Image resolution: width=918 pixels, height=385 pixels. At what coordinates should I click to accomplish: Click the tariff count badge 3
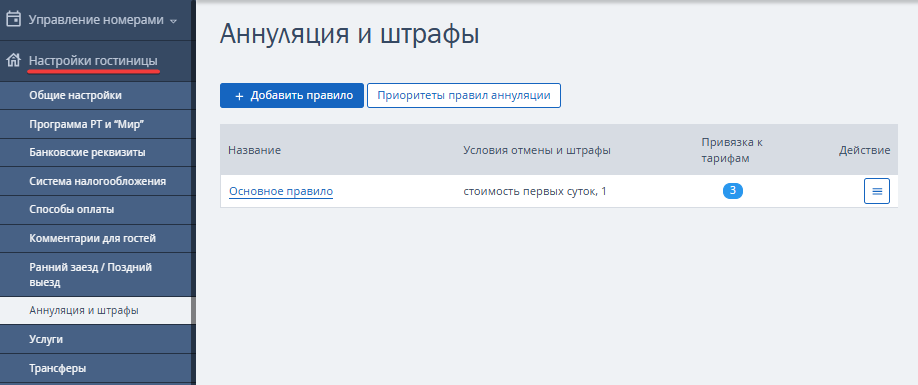pyautogui.click(x=732, y=190)
